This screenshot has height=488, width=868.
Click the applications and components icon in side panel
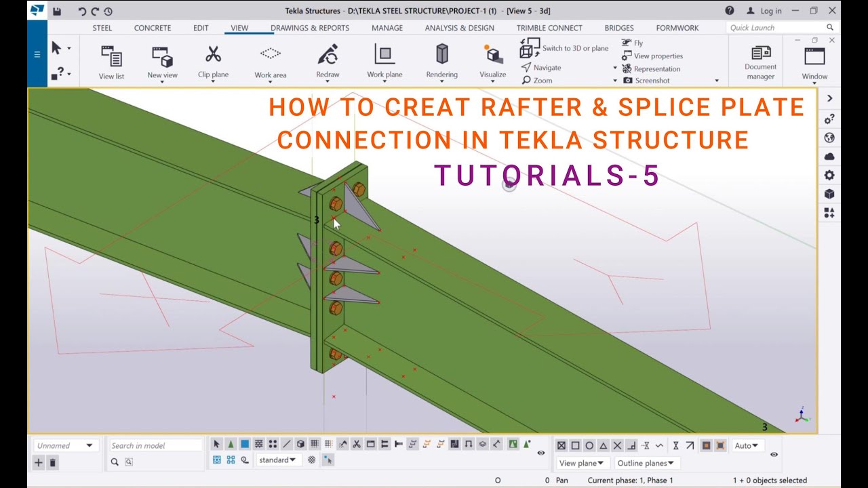829,213
